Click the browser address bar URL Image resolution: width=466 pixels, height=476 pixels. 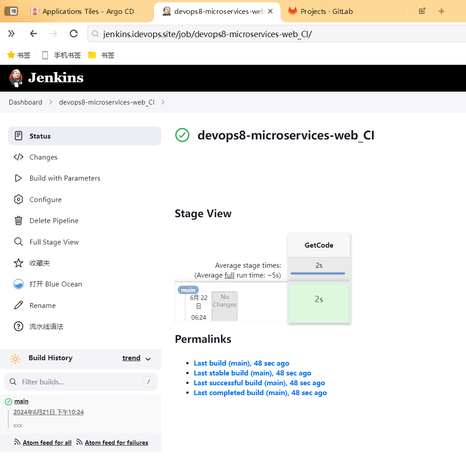coord(207,34)
